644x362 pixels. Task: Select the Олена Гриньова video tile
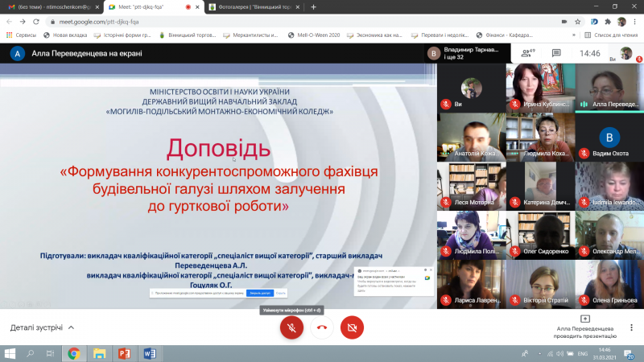tap(609, 284)
